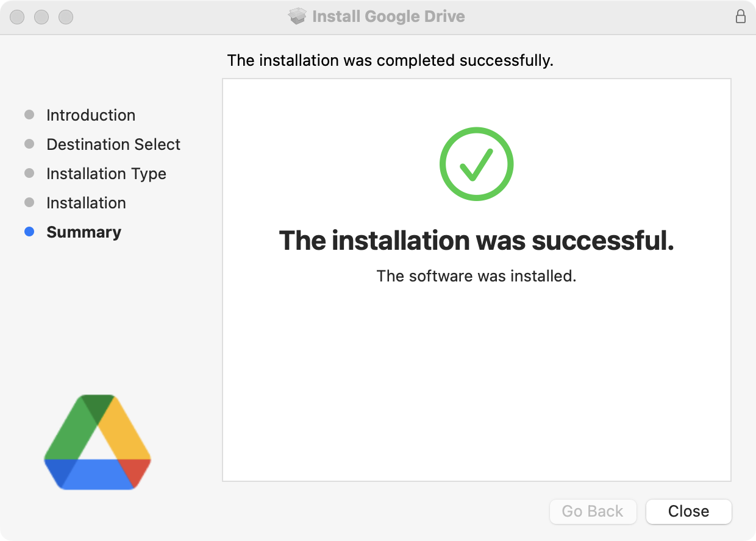Select the Summary step
The width and height of the screenshot is (756, 541).
click(84, 232)
